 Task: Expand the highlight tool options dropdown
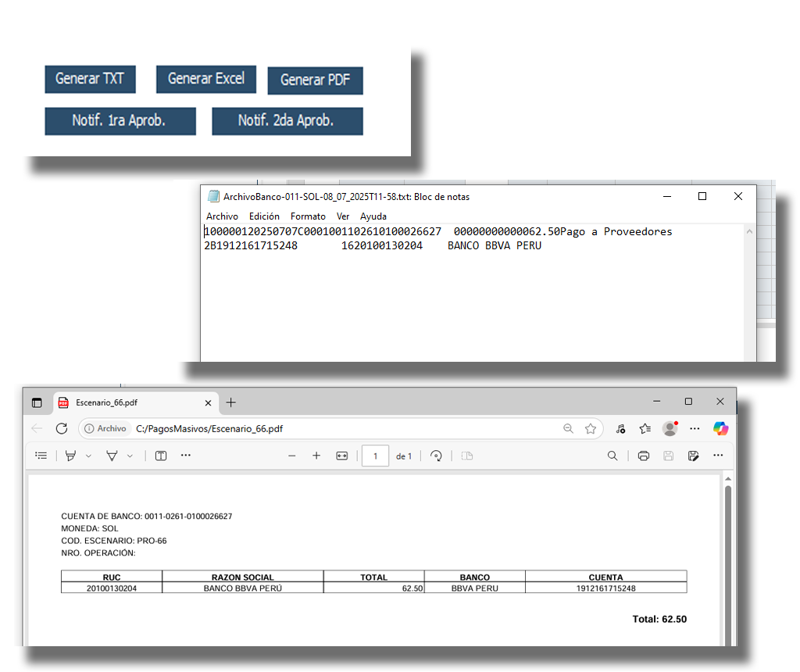tap(88, 456)
